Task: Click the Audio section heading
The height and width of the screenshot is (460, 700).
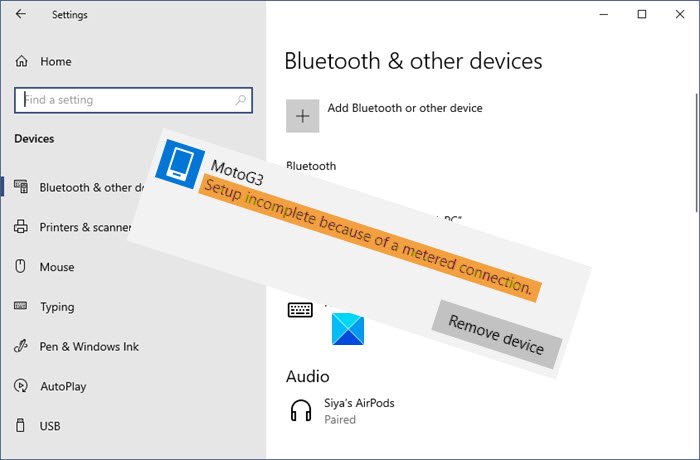Action: click(308, 376)
